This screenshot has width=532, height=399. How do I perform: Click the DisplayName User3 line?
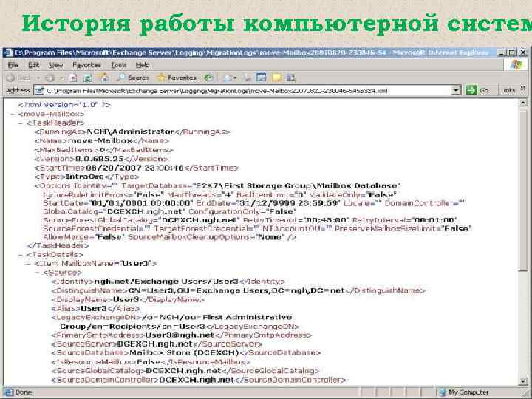point(128,300)
